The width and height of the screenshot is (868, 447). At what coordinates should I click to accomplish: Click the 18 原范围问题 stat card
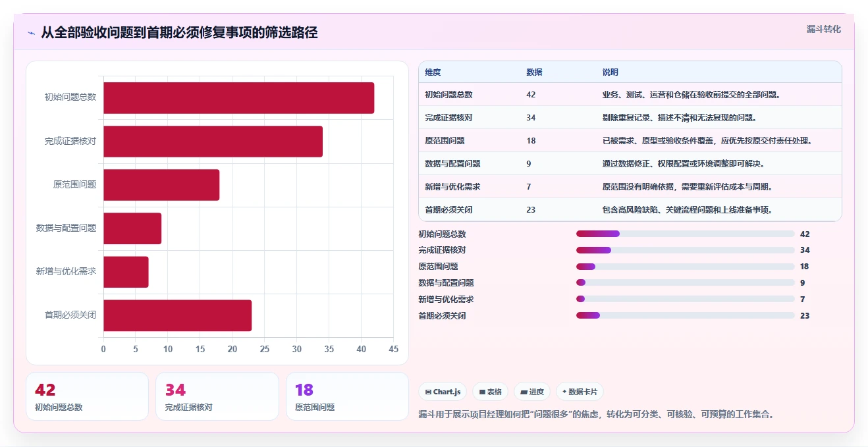[348, 396]
